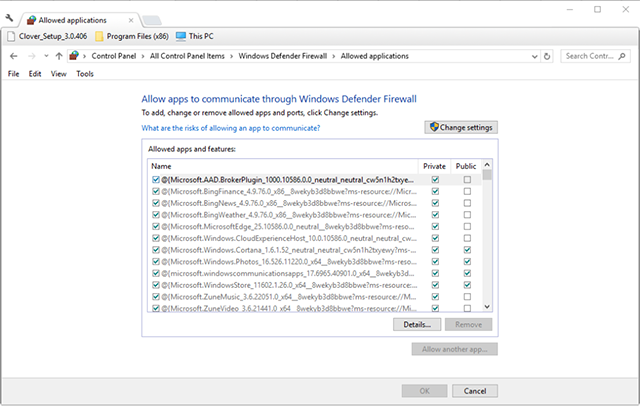Click the firewall icon on Allowed applications tab
The width and height of the screenshot is (640, 406).
(x=31, y=20)
